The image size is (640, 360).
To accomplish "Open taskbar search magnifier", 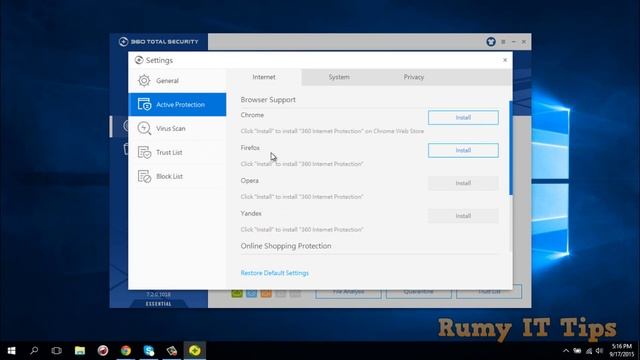I will [x=34, y=351].
